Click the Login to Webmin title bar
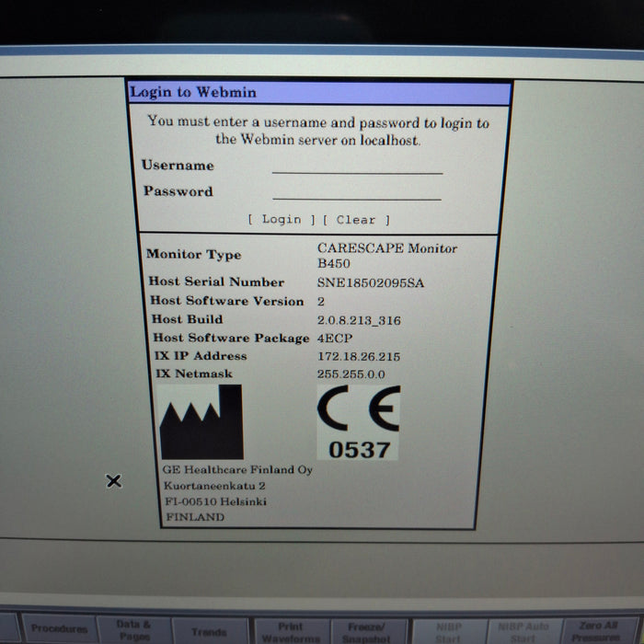644x644 pixels. [x=318, y=92]
